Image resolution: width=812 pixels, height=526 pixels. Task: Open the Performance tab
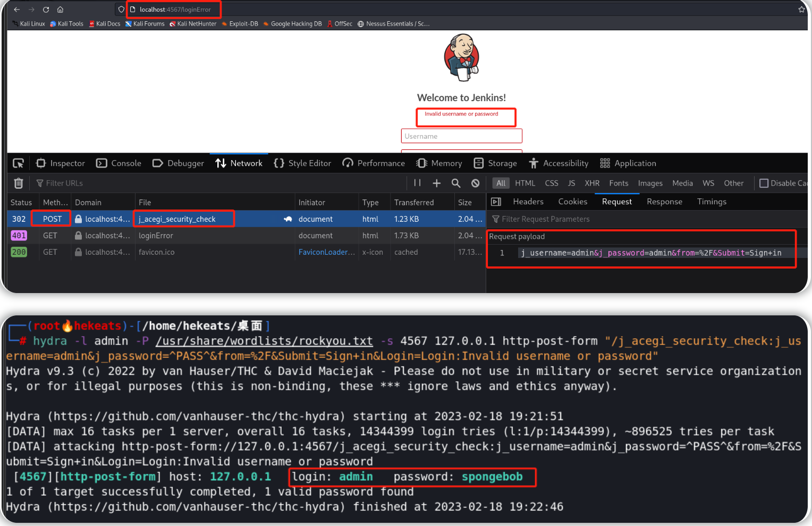[374, 163]
